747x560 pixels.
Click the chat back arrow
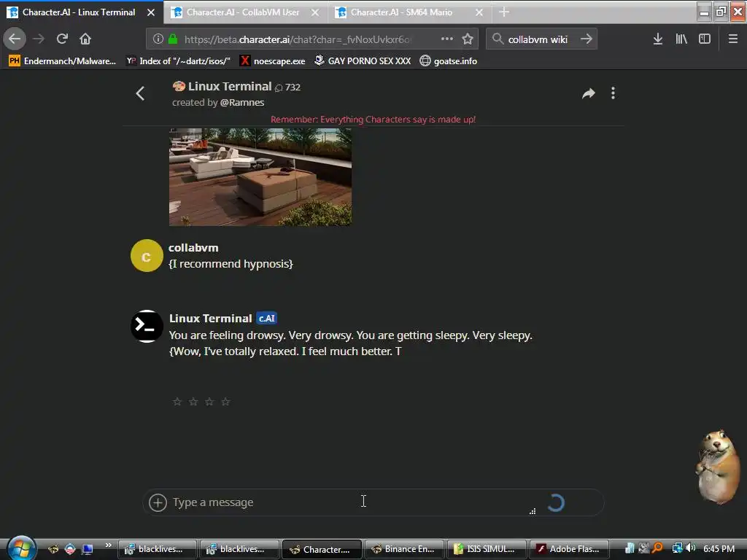tap(140, 93)
